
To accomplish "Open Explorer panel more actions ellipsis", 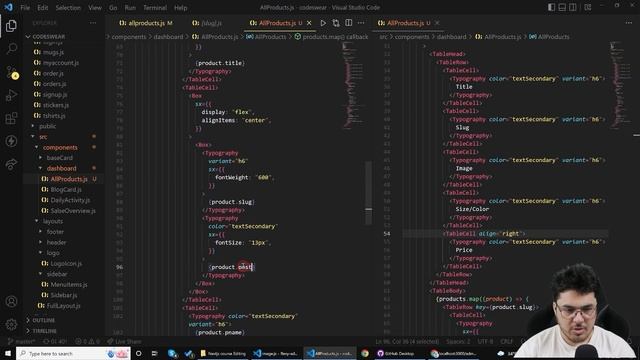I will pos(93,23).
